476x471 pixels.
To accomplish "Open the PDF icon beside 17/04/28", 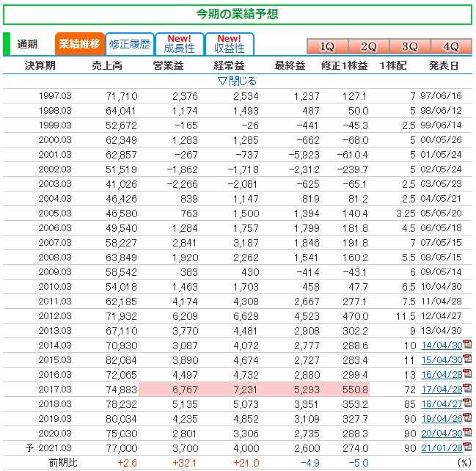I will tap(466, 390).
